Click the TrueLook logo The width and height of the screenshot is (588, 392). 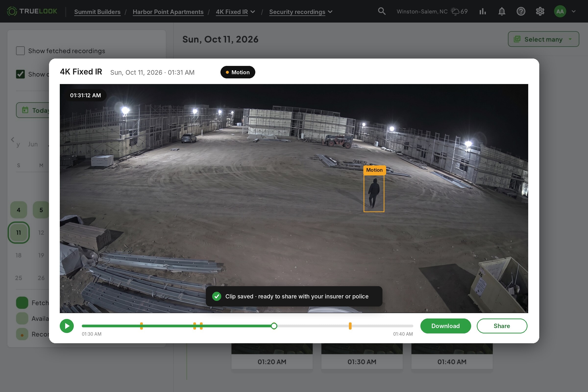32,11
